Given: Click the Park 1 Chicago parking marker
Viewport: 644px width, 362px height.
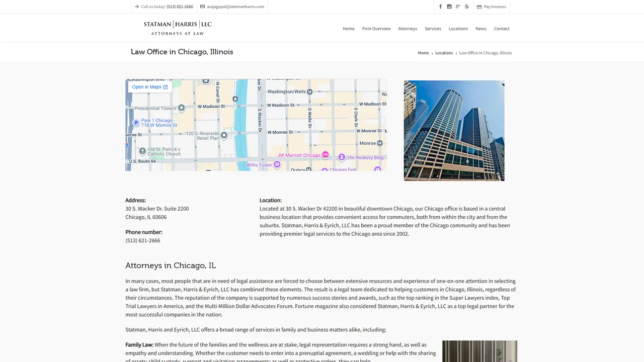Looking at the screenshot, I should [x=136, y=123].
